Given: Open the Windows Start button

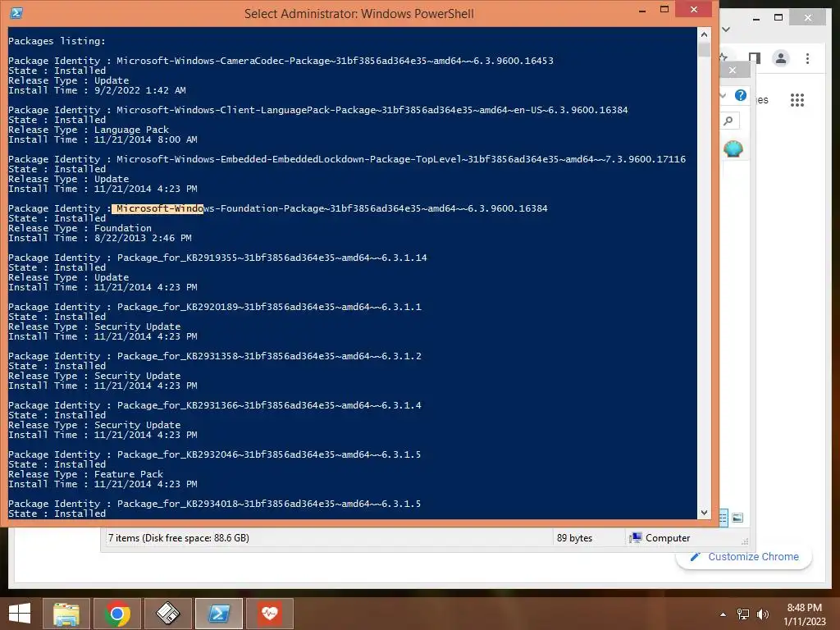Looking at the screenshot, I should 20,614.
